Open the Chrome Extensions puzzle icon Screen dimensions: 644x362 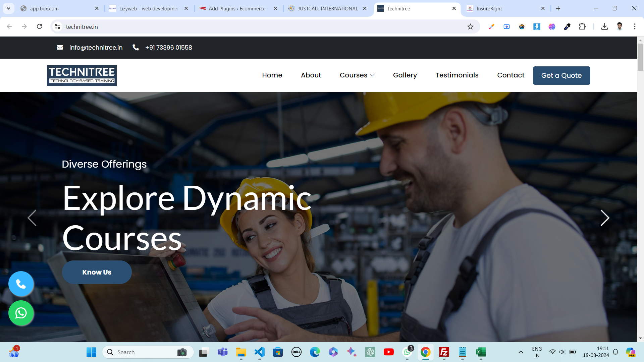tap(582, 26)
